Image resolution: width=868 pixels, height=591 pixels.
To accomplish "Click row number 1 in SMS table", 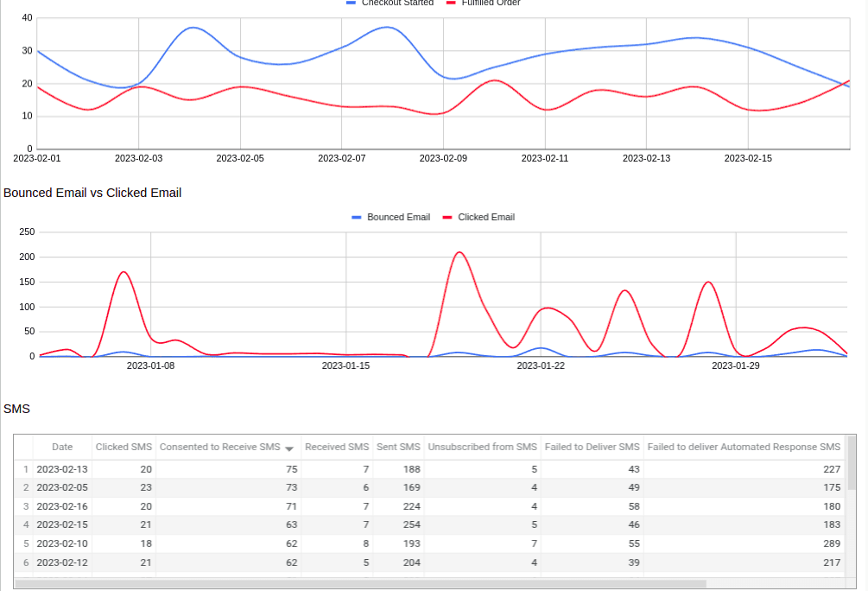I will click(x=25, y=469).
